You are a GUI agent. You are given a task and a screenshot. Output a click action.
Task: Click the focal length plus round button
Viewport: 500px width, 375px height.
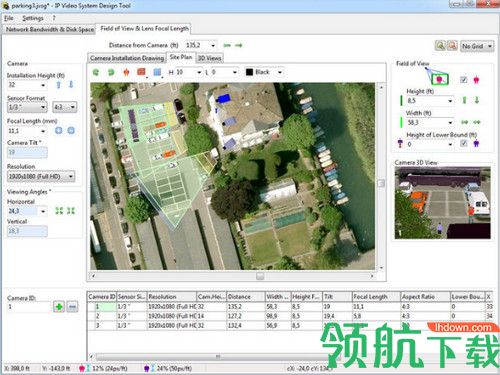[59, 131]
